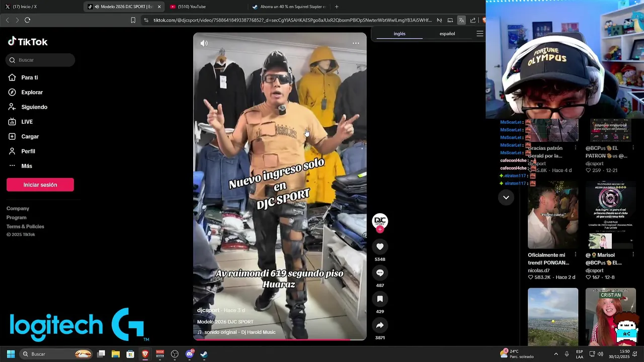Open the Terms & Policies link
Image resolution: width=644 pixels, height=362 pixels.
[x=25, y=227]
